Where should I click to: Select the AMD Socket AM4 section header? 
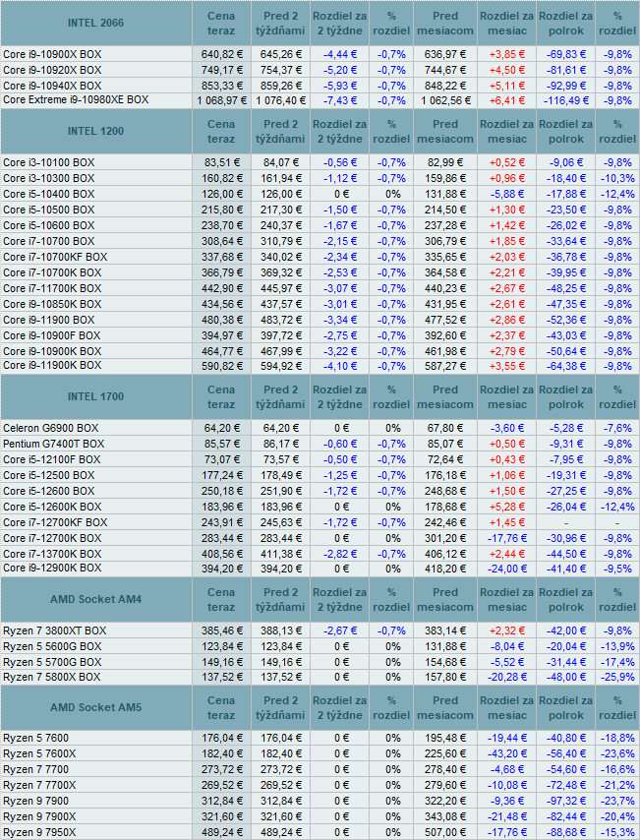pyautogui.click(x=96, y=599)
